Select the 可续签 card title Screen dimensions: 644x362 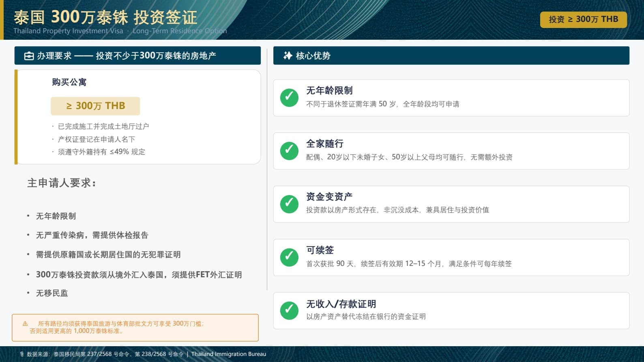320,250
